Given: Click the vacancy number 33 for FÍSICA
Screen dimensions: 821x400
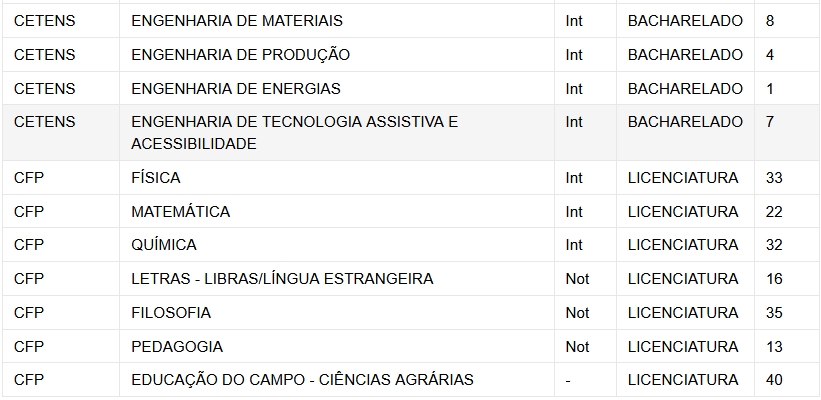Looking at the screenshot, I should (774, 178).
